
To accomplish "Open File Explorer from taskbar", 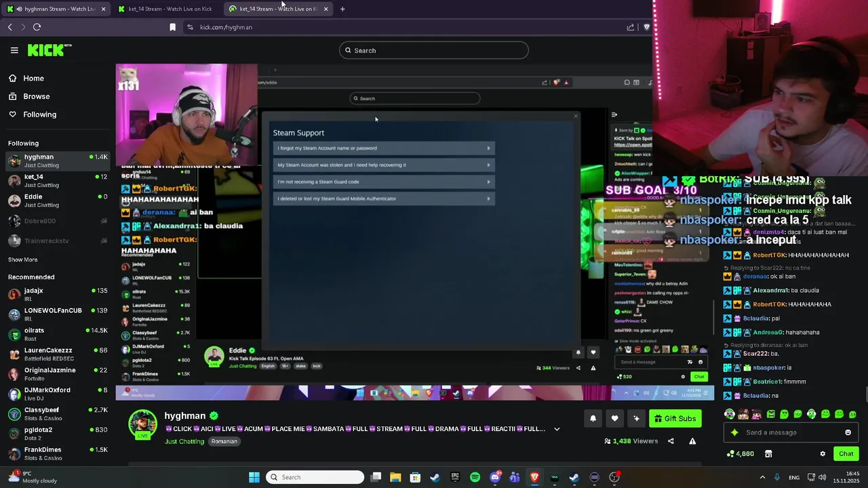I will [x=395, y=477].
